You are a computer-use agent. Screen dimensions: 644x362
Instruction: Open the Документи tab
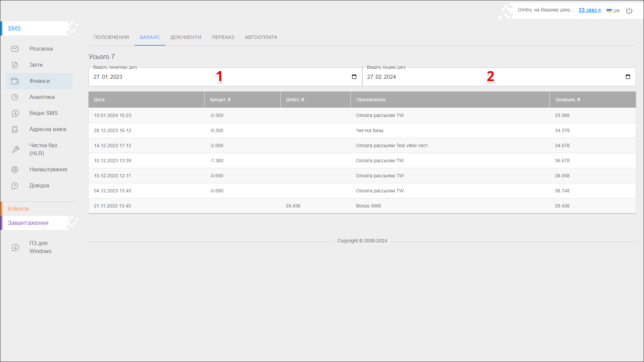pos(186,37)
